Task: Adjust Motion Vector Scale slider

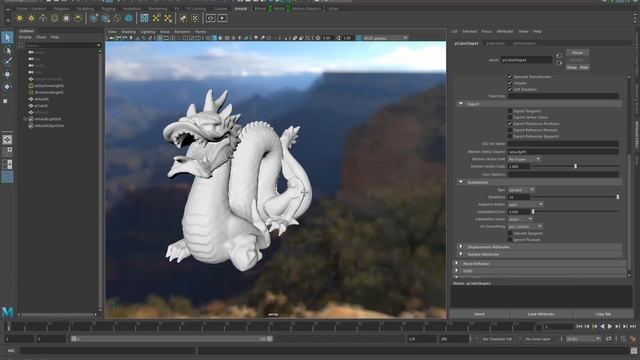Action: (575, 166)
